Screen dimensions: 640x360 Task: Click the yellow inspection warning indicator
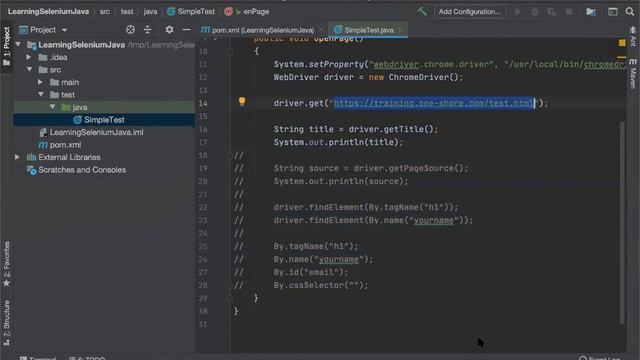622,42
